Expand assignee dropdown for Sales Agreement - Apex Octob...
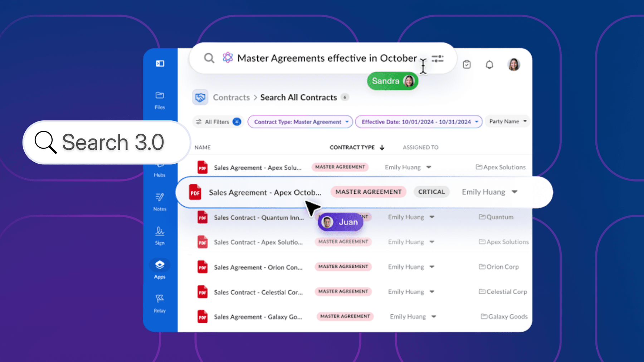644x362 pixels. click(514, 192)
